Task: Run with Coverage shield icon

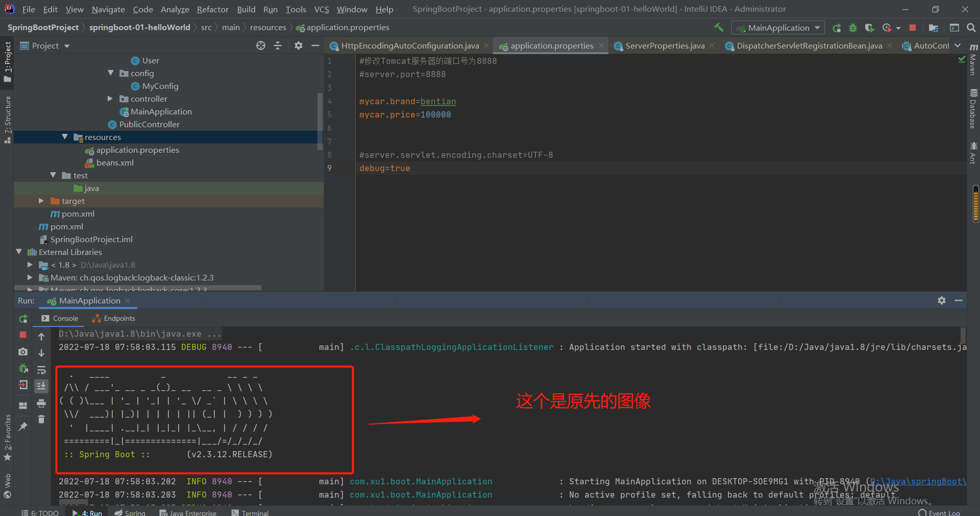Action: pyautogui.click(x=869, y=28)
